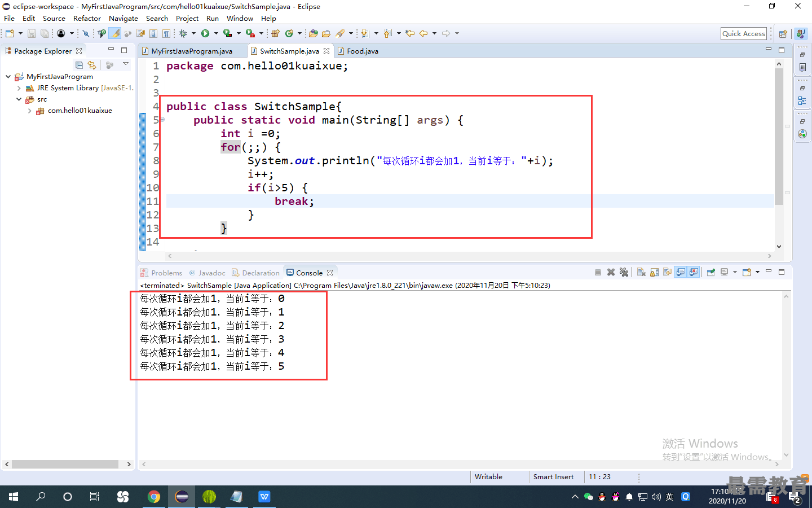The image size is (812, 508).
Task: Open the Project menu
Action: (x=187, y=18)
